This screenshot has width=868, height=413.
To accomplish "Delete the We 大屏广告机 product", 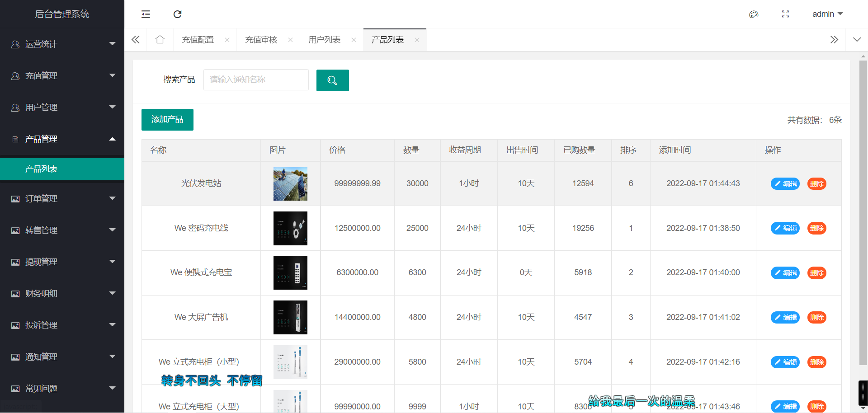I will coord(817,317).
